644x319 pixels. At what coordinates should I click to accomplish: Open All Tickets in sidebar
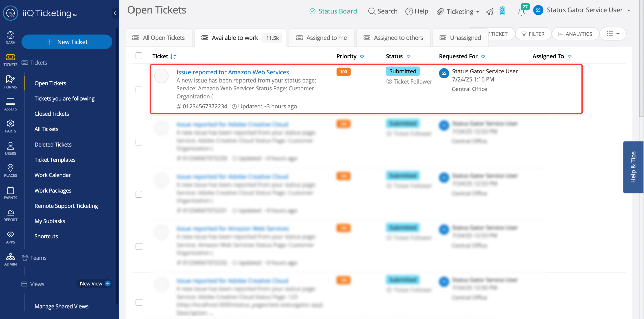click(46, 129)
